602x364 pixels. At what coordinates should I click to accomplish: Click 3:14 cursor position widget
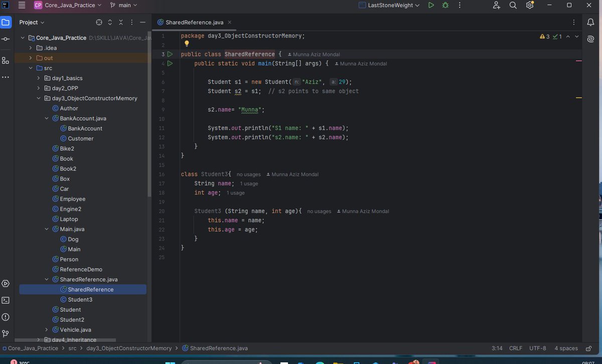coord(497,348)
